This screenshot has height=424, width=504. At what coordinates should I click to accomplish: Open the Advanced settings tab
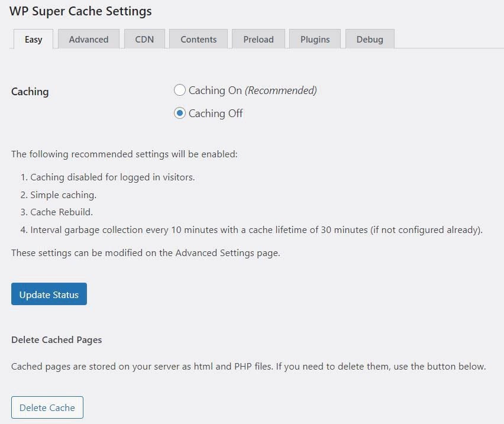[x=89, y=40]
